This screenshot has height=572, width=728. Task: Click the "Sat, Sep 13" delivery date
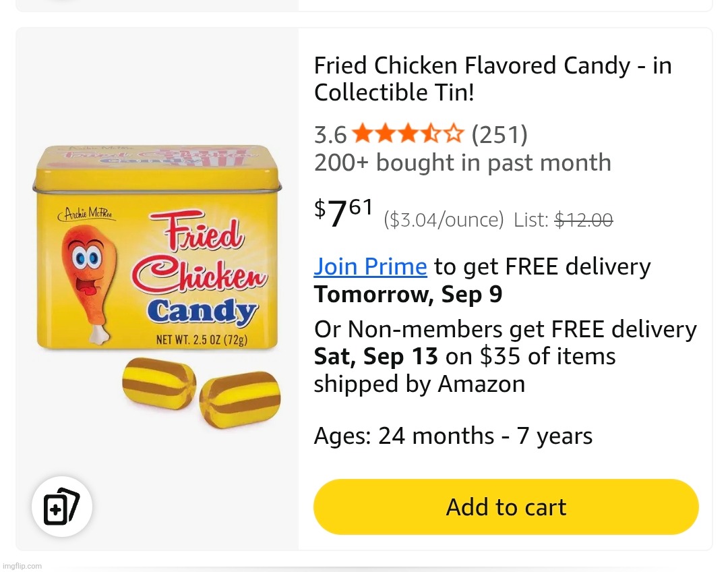pyautogui.click(x=375, y=356)
